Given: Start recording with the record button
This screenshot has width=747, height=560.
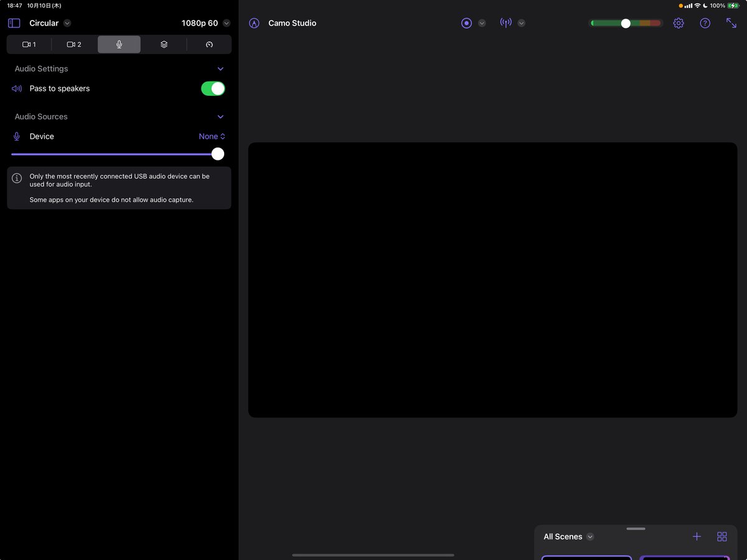Looking at the screenshot, I should (x=466, y=23).
